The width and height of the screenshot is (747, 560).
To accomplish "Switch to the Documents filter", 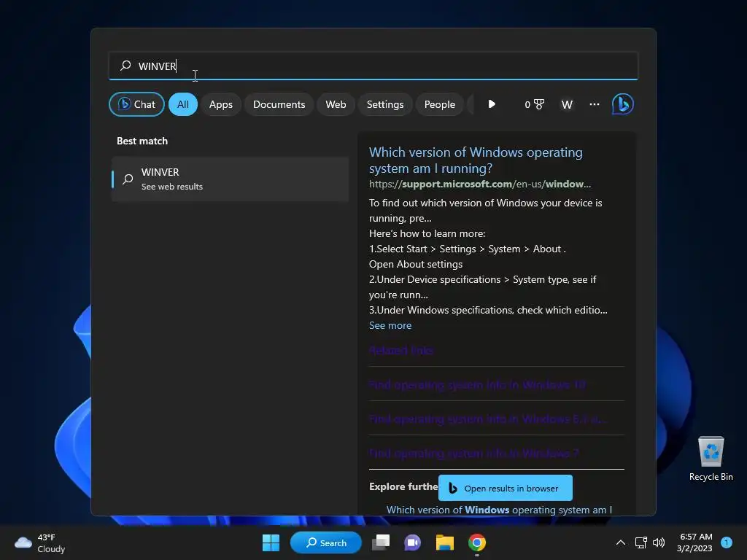I will (279, 104).
